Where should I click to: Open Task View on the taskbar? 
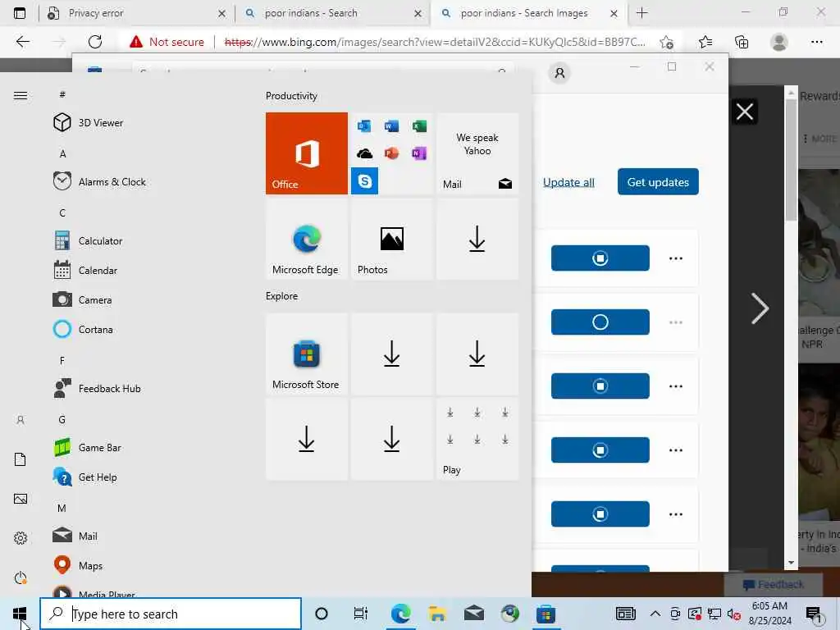click(361, 614)
